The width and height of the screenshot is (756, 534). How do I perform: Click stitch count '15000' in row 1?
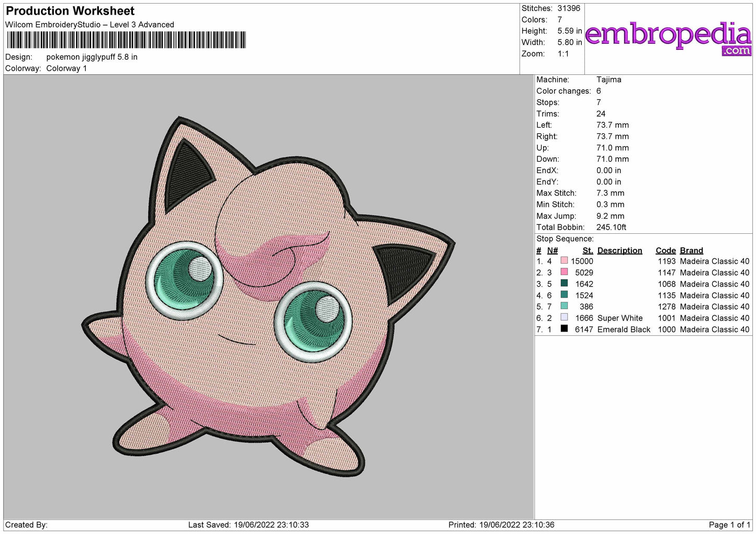pos(582,262)
